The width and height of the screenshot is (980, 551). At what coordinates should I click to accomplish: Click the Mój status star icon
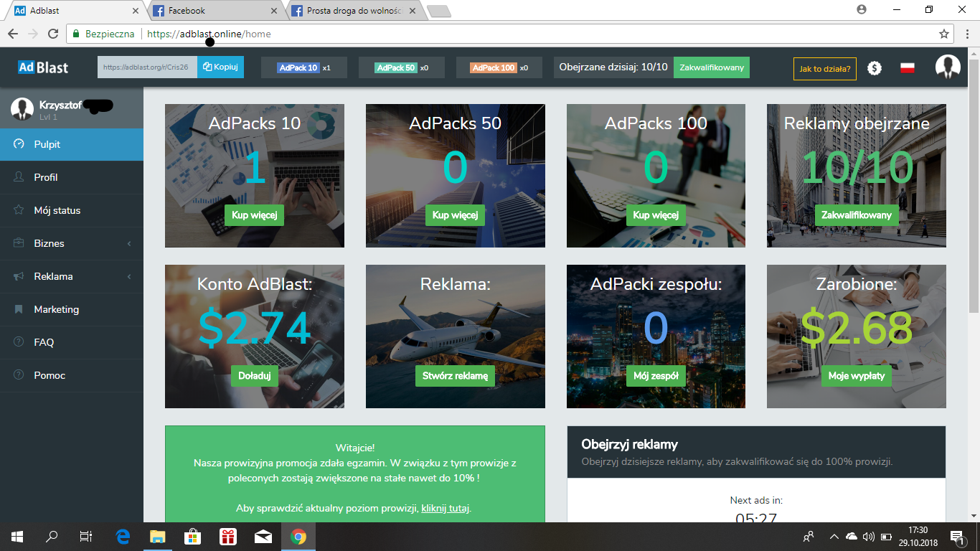19,210
